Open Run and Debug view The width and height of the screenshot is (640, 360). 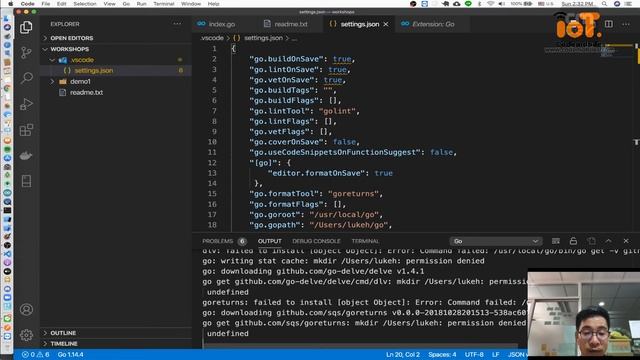click(26, 104)
